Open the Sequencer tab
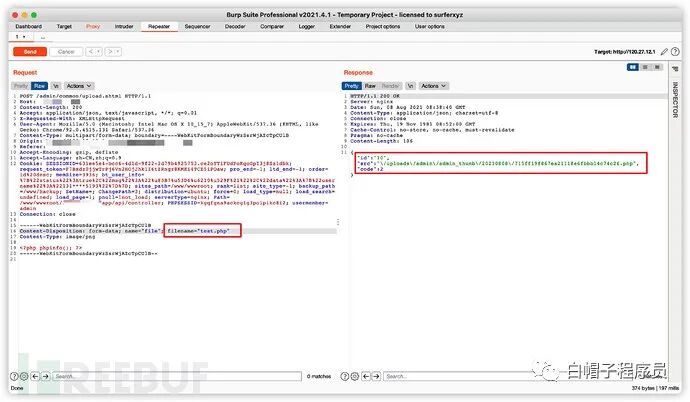690x402 pixels. click(x=197, y=26)
